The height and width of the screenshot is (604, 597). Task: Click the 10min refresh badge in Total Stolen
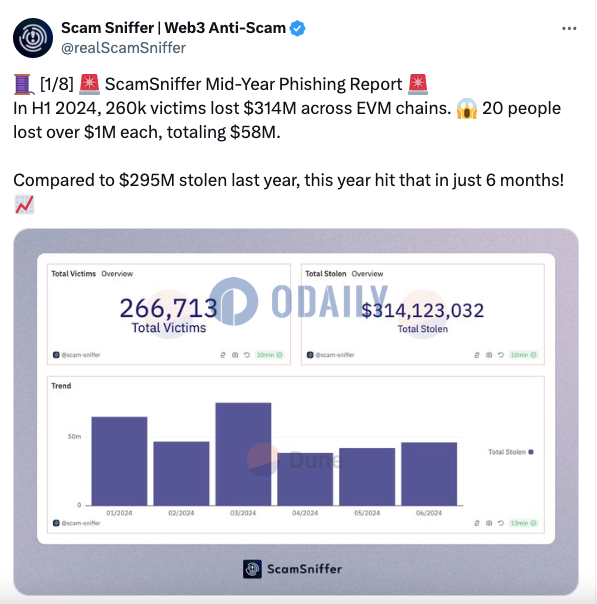coord(523,355)
